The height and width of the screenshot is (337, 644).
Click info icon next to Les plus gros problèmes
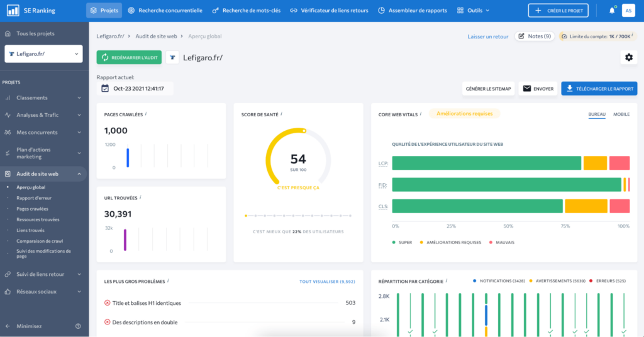tap(168, 281)
